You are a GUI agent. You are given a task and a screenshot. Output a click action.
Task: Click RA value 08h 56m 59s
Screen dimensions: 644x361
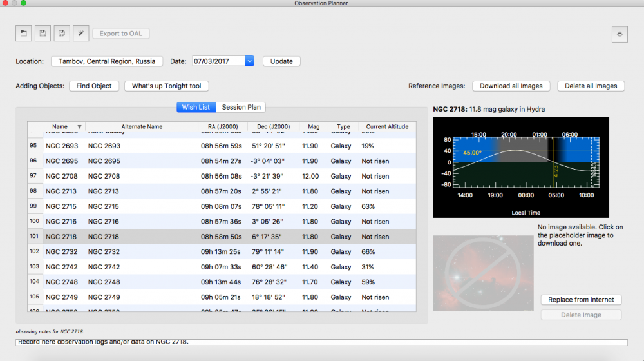[x=222, y=146]
